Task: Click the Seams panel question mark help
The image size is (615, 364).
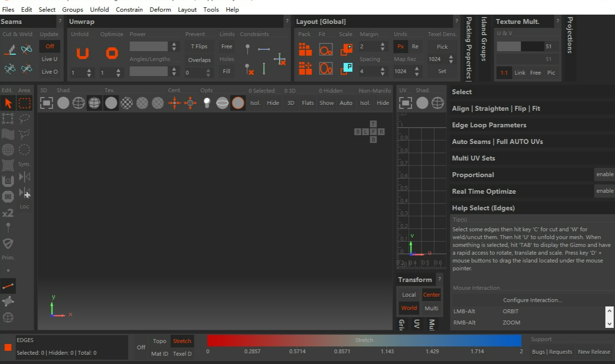Action: pyautogui.click(x=60, y=21)
